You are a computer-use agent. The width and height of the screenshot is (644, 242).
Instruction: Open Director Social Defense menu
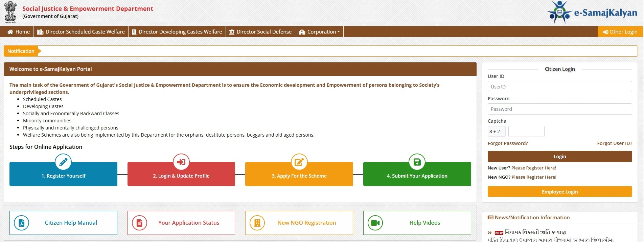[x=260, y=32]
